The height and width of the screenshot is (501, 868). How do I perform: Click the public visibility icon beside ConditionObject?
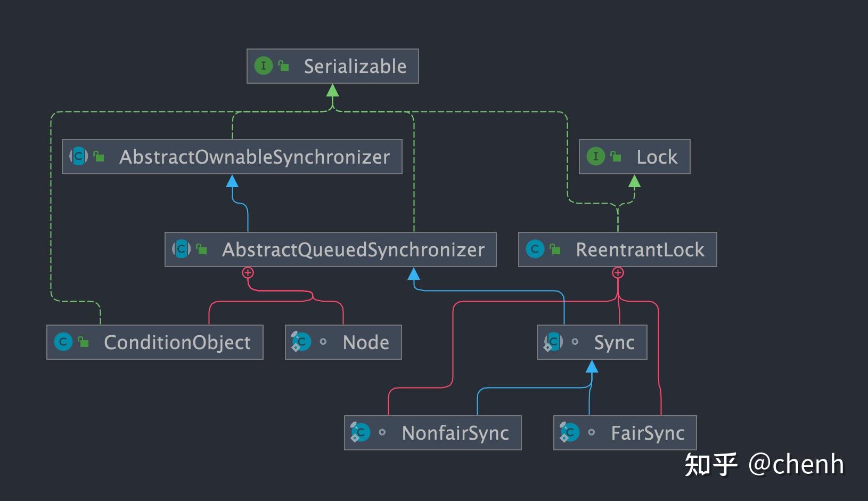(x=84, y=342)
